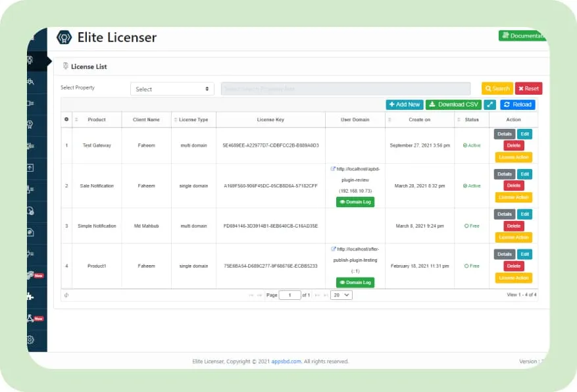Sort by the Status column
Screen dimensions: 577x392
[x=472, y=120]
